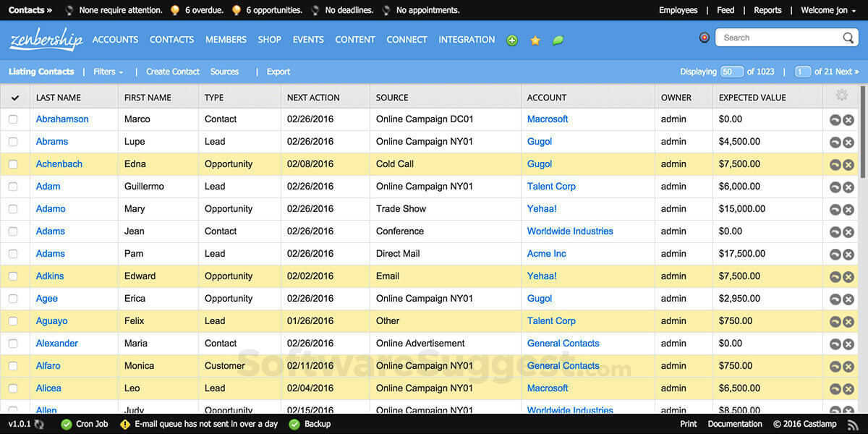Click the green plus quick-add icon
Screen dimensions: 868x434
point(512,41)
